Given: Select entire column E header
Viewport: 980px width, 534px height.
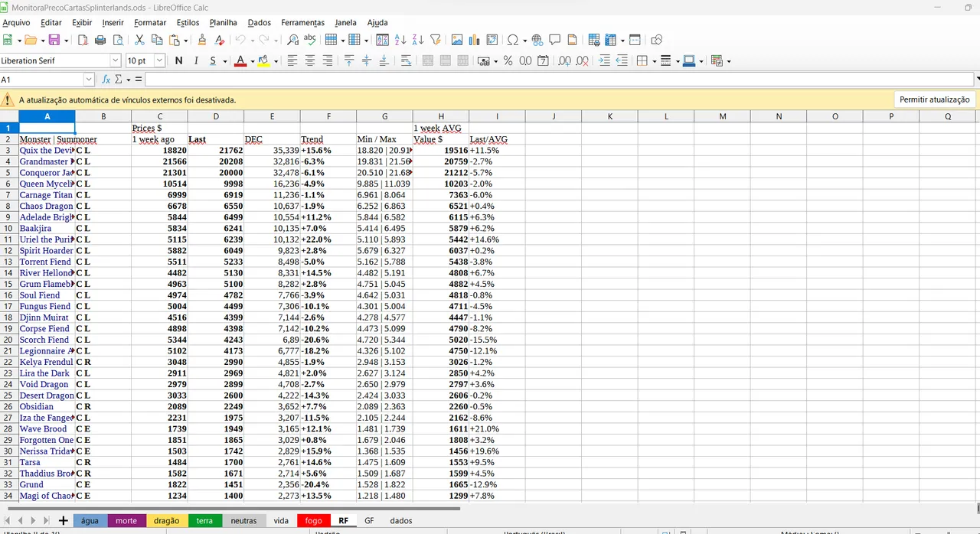Looking at the screenshot, I should pyautogui.click(x=272, y=116).
